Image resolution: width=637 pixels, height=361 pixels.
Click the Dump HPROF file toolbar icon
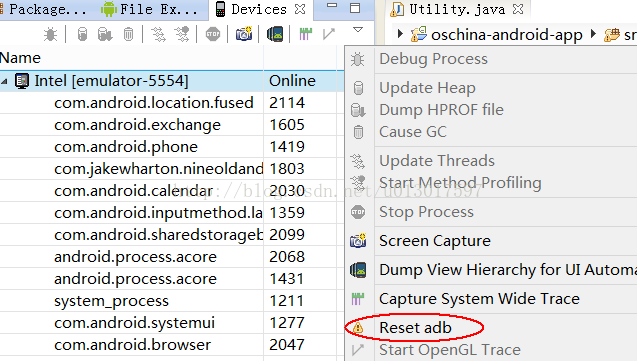[105, 35]
